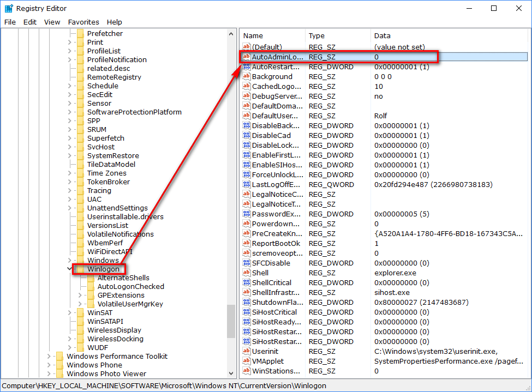Click the 'Rolf' data value
This screenshot has height=392, width=532.
[380, 116]
